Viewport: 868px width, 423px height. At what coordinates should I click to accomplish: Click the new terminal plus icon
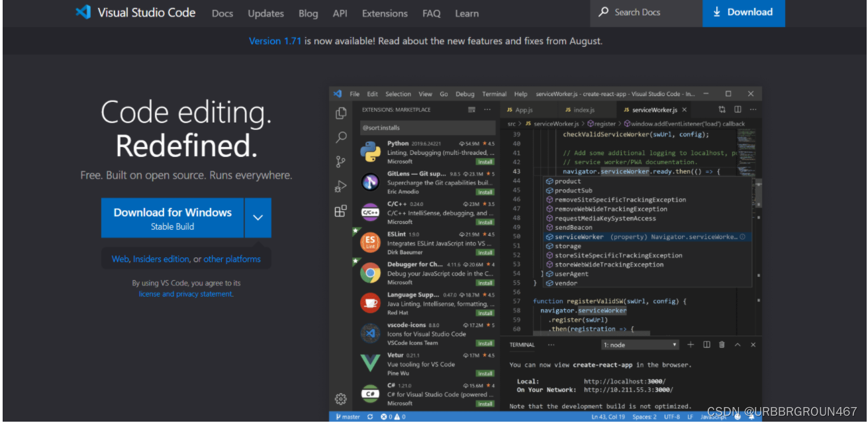691,345
